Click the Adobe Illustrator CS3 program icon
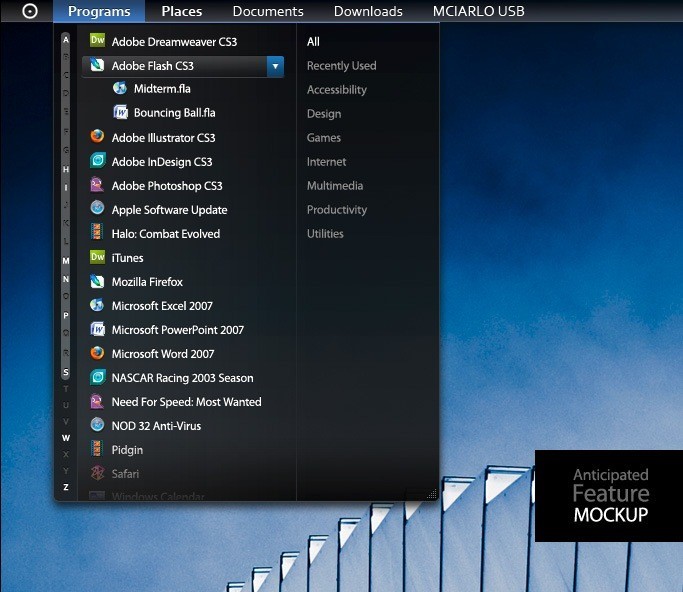The width and height of the screenshot is (683, 592). [97, 137]
